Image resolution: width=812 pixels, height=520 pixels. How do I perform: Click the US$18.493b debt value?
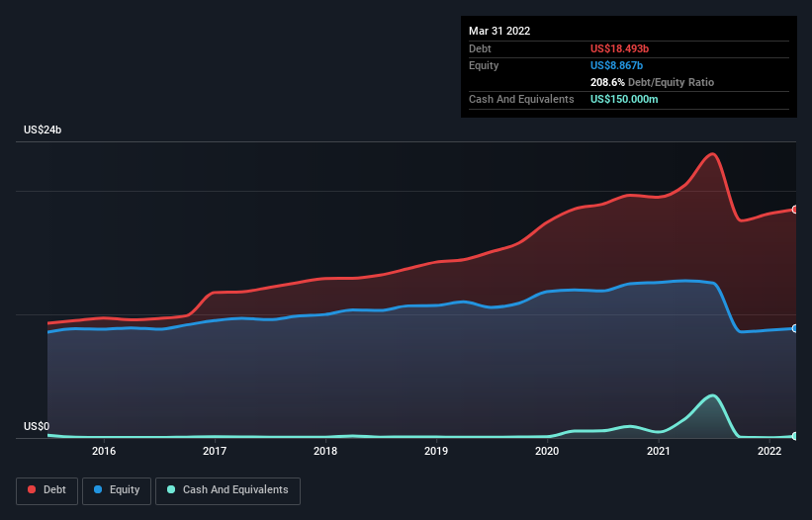[x=619, y=48]
